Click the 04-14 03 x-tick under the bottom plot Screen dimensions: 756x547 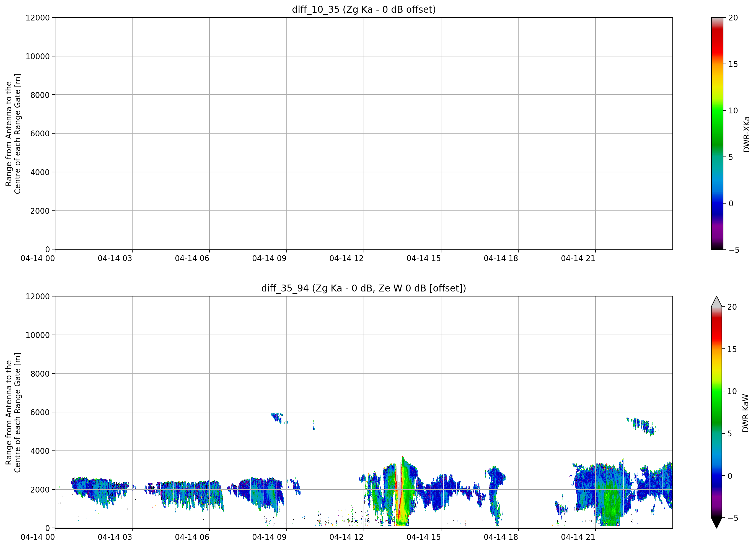(115, 537)
